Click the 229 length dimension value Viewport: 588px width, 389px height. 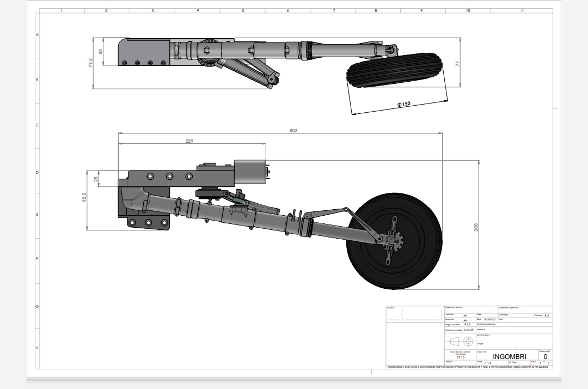click(x=189, y=141)
